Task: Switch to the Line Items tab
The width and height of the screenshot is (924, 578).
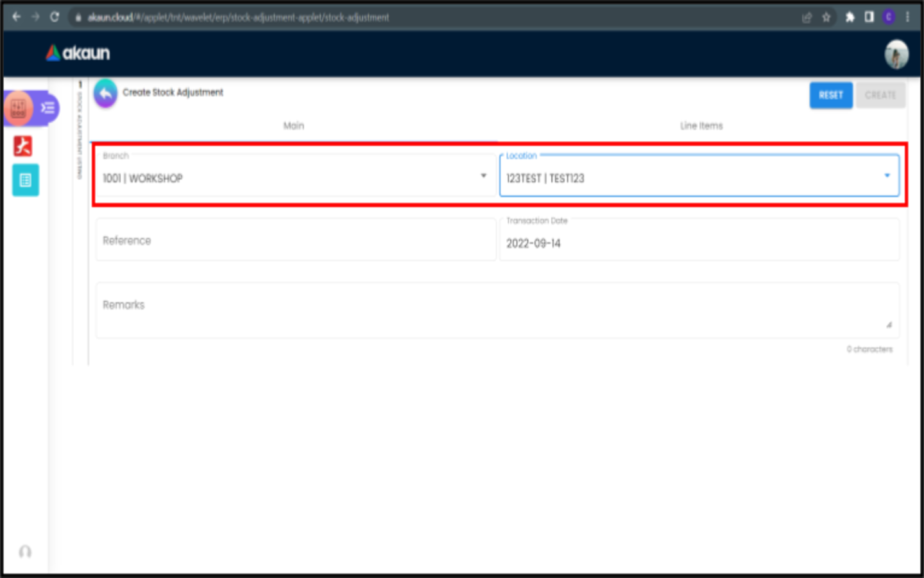Action: tap(701, 126)
